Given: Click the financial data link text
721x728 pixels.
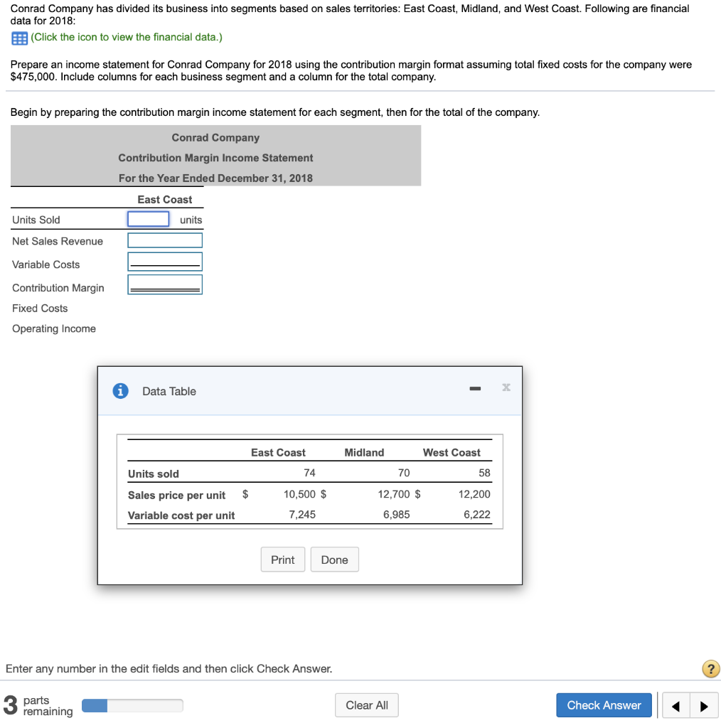Looking at the screenshot, I should [127, 37].
